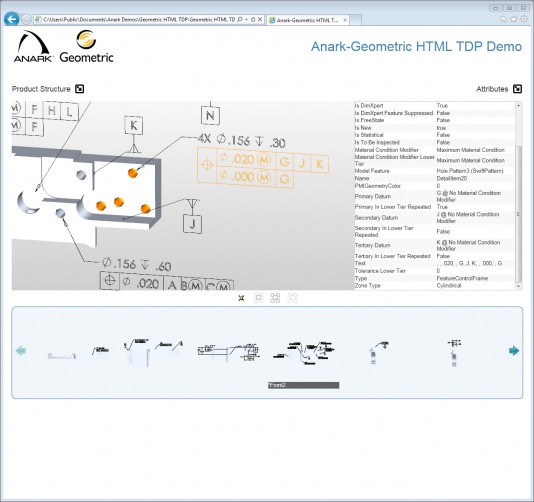Select the last thumbnail beside the right carousel arrow
Image resolution: width=534 pixels, height=502 pixels.
[x=454, y=353]
